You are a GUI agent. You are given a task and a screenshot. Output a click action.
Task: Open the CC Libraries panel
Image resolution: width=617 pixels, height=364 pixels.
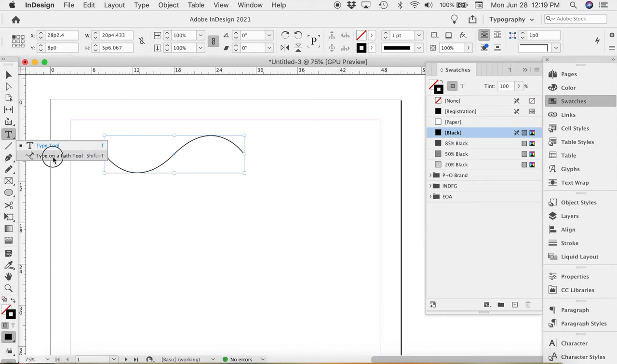[x=577, y=290]
